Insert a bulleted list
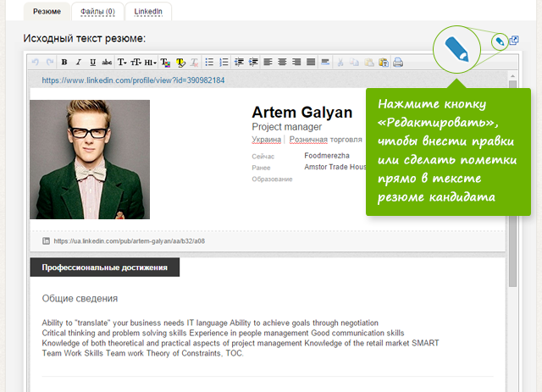Screen dimensions: 542x392 click(209, 62)
